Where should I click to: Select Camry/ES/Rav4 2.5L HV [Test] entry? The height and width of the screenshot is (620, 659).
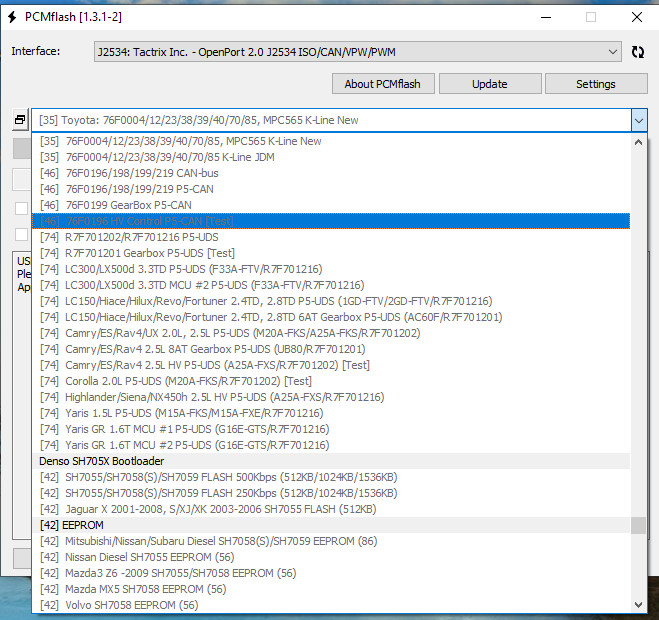331,365
